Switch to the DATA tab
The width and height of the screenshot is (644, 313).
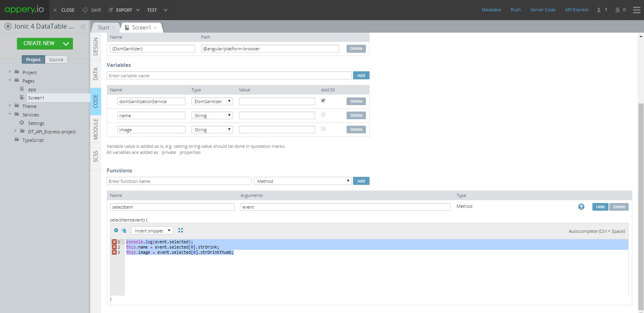coord(96,74)
